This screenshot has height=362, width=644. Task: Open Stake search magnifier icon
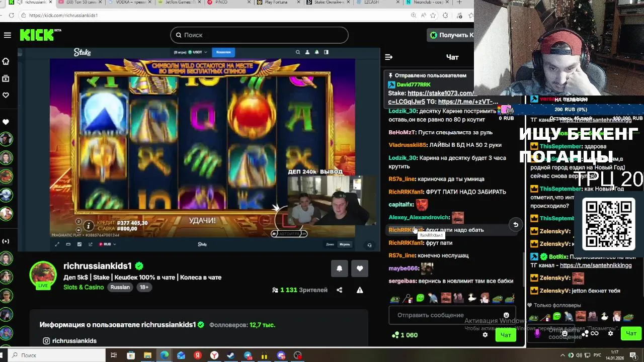coord(298,52)
